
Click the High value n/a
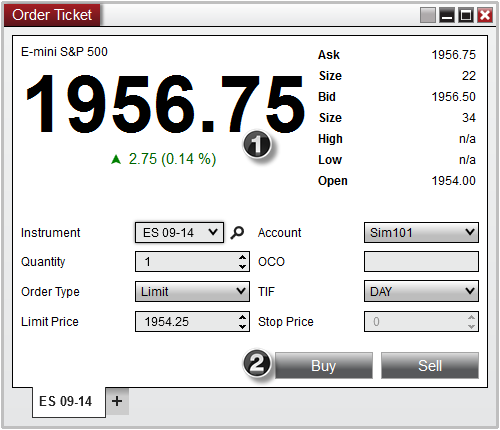467,139
